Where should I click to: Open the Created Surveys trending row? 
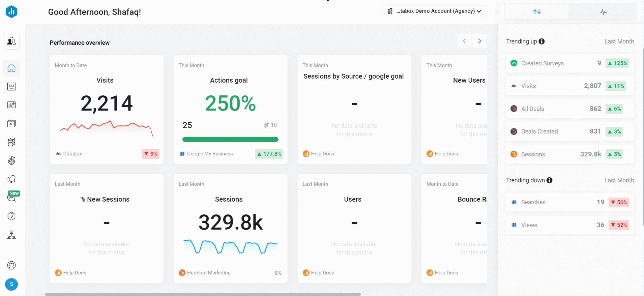(x=570, y=63)
